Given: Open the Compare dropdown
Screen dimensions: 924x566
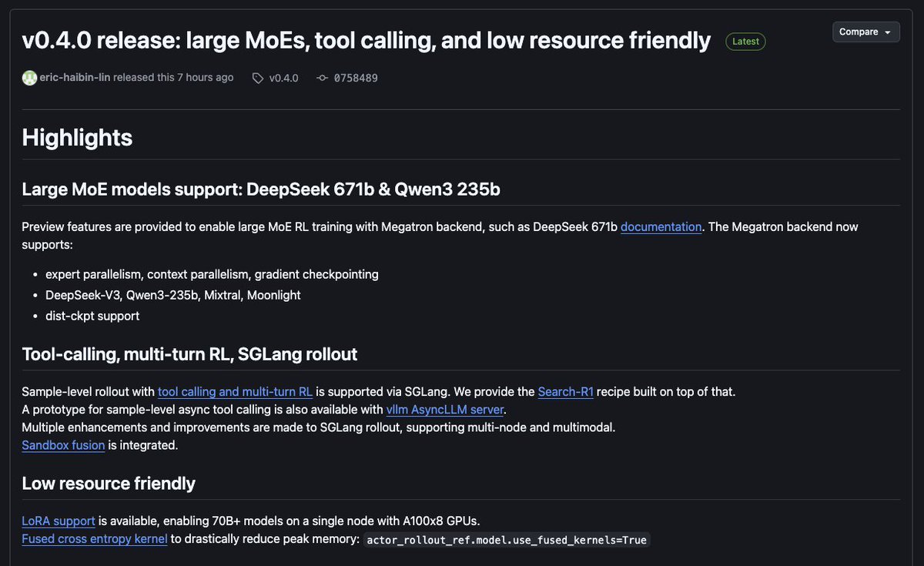Looking at the screenshot, I should (865, 32).
